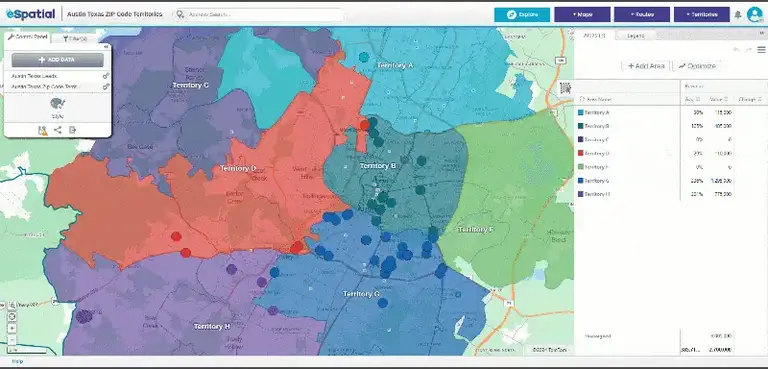Sort the Change column
The width and height of the screenshot is (768, 369).
click(x=750, y=99)
